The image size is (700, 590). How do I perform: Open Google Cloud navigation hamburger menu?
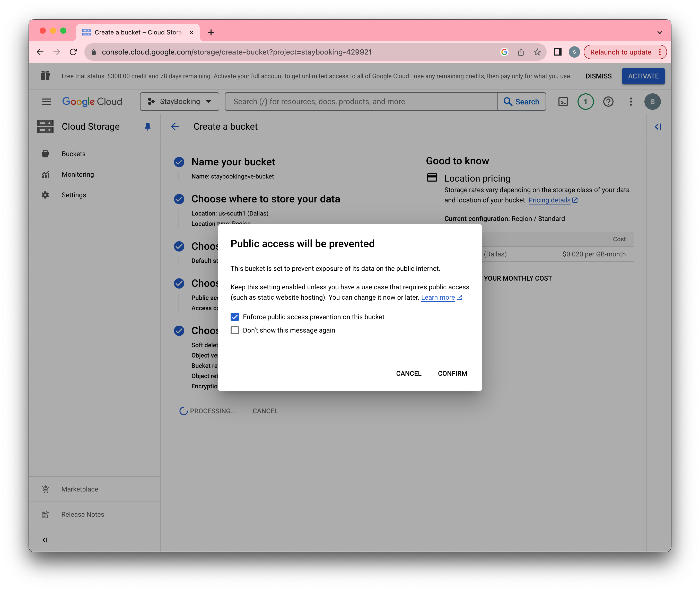tap(46, 101)
